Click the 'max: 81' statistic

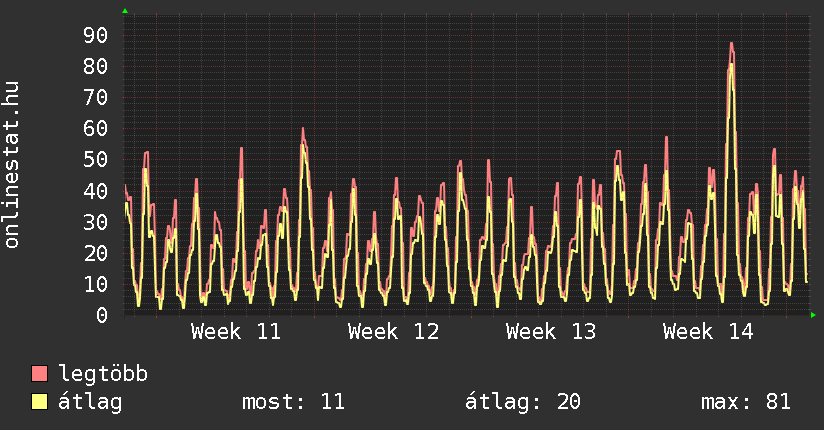746,402
